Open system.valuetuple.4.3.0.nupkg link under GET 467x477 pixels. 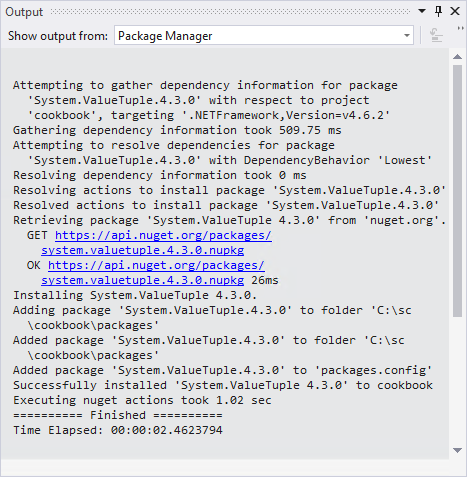[x=143, y=250]
